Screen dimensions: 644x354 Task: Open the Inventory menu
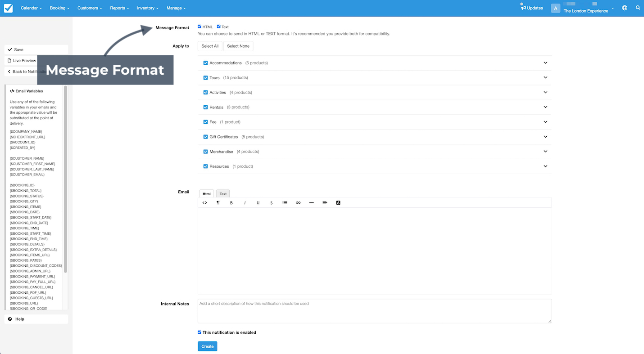click(148, 8)
